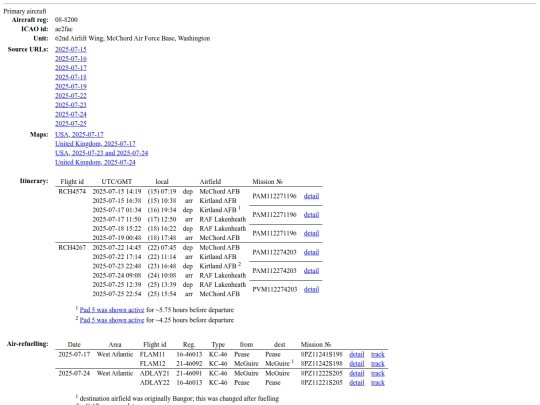540x405 pixels.
Task: Click the Bangor destination footnote text
Action: (x=179, y=398)
